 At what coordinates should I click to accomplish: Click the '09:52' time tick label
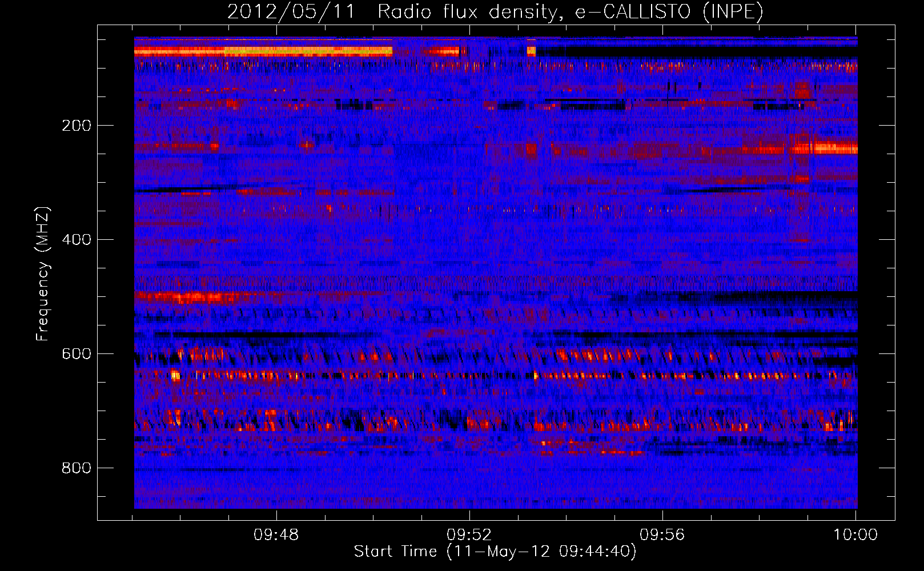point(469,535)
